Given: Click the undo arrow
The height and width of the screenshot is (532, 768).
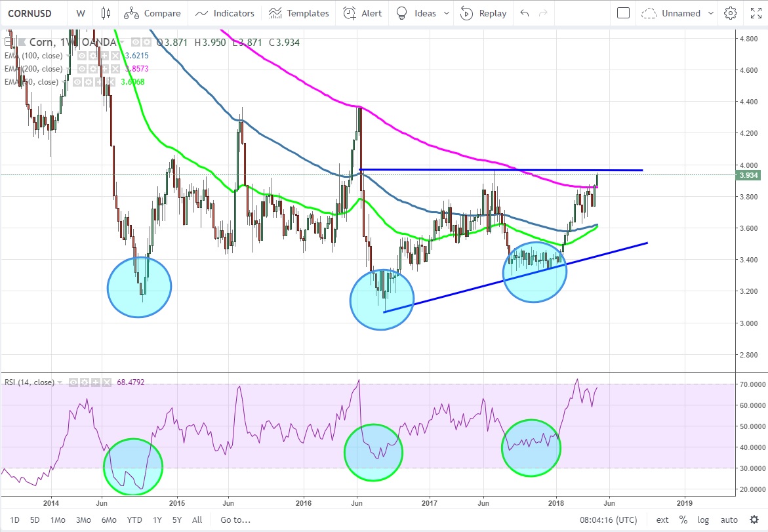Looking at the screenshot, I should click(x=523, y=13).
